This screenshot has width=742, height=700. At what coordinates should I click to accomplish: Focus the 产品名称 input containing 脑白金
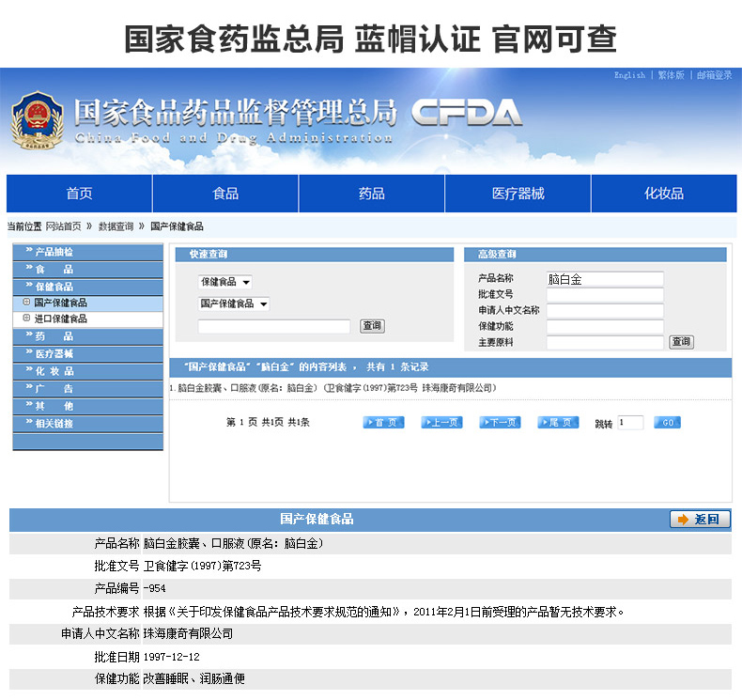(x=605, y=279)
